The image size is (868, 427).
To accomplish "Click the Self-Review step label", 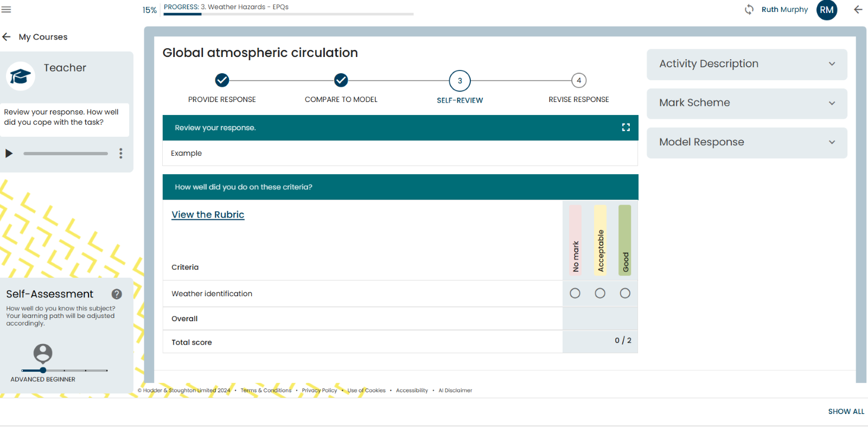I will (x=460, y=100).
